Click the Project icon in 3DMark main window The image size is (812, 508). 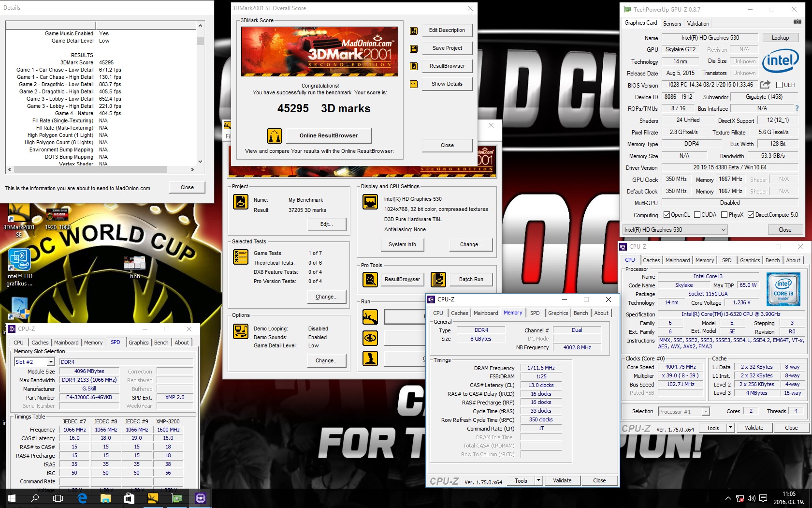[x=241, y=202]
